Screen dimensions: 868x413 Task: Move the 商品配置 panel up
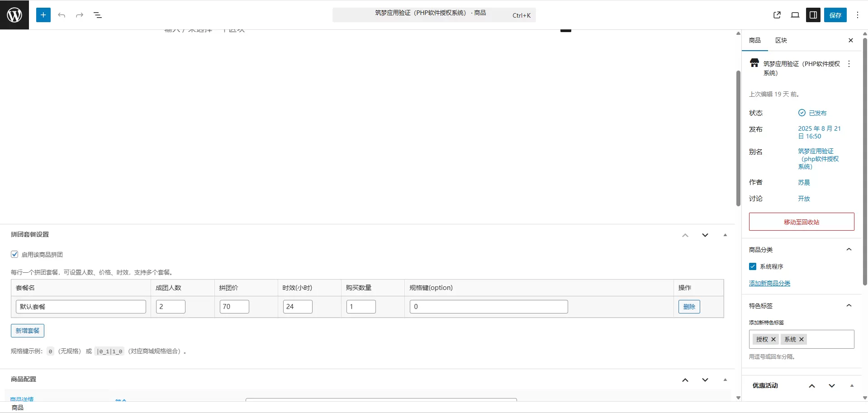tap(685, 380)
